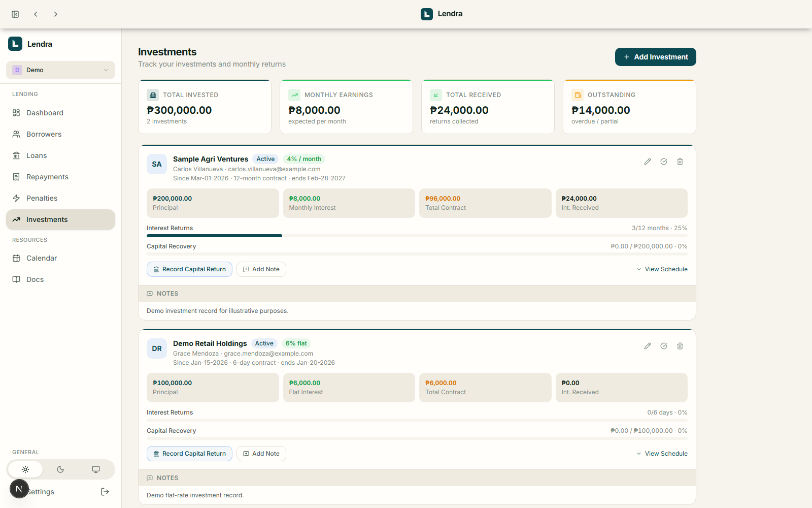Open Calendar in the sidebar
This screenshot has height=508, width=812.
click(60, 258)
